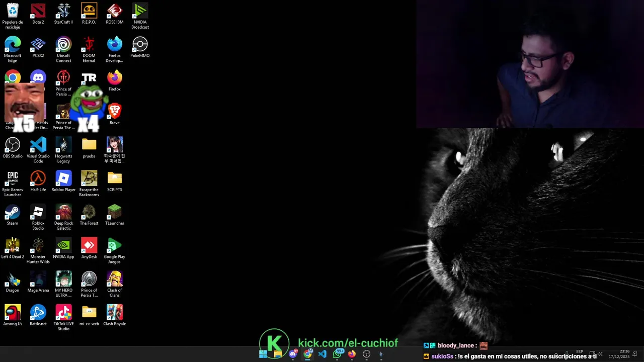Select the Dragon desktop shortcut
Viewport: 644px width, 362px height.
(13, 282)
